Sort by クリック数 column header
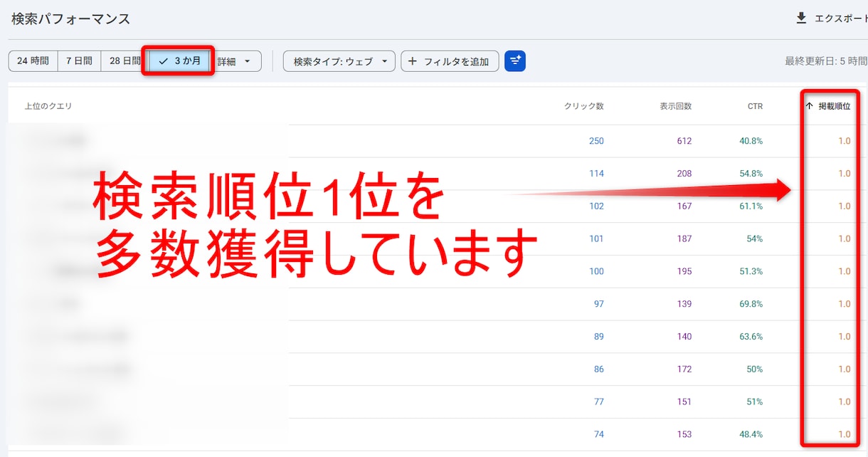 583,106
